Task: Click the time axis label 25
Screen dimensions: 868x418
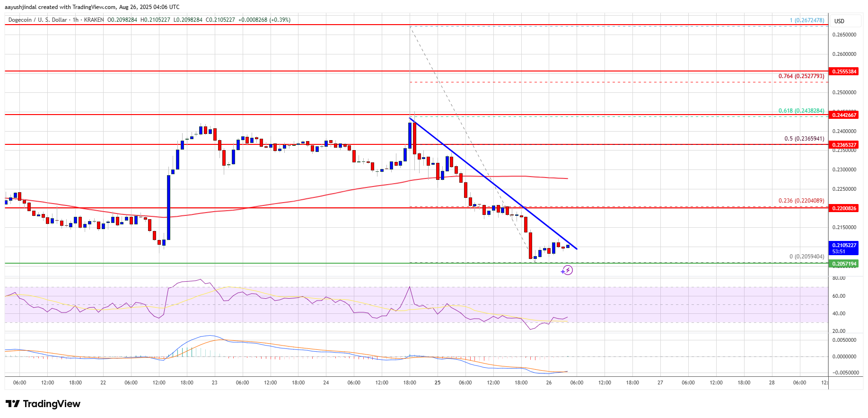Action: [438, 382]
